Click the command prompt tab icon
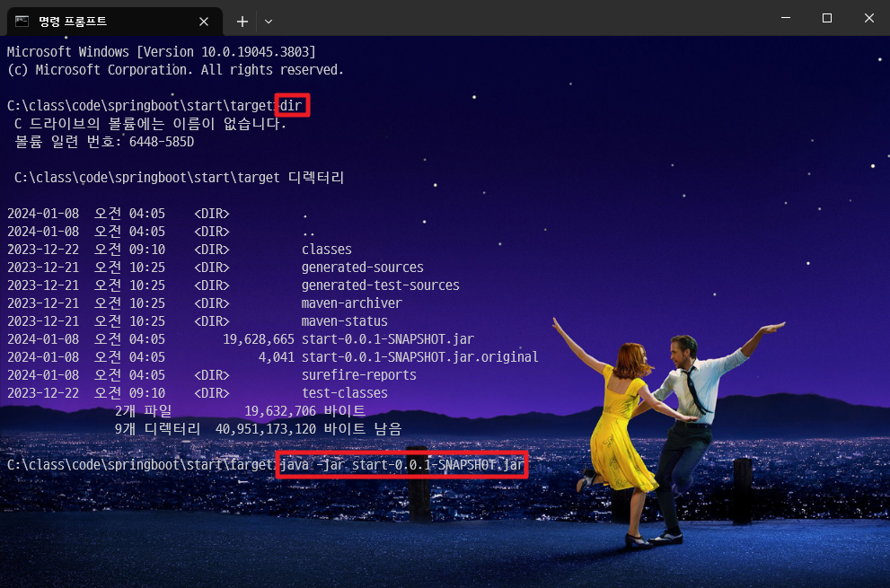This screenshot has height=588, width=890. pos(22,22)
